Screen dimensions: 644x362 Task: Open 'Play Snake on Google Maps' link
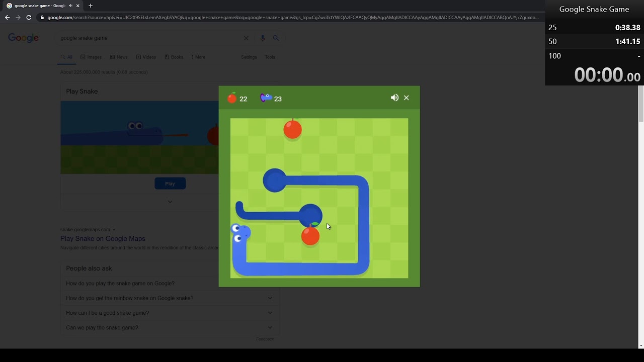point(103,239)
